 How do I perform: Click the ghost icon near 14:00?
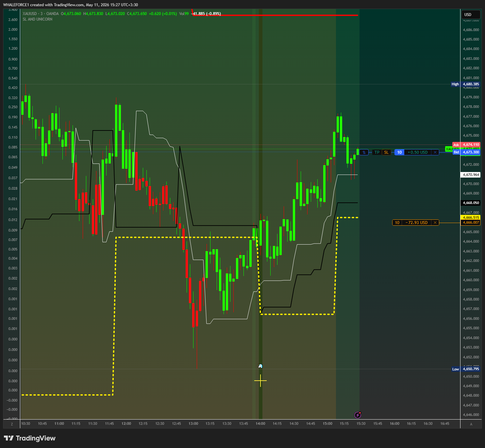click(260, 366)
